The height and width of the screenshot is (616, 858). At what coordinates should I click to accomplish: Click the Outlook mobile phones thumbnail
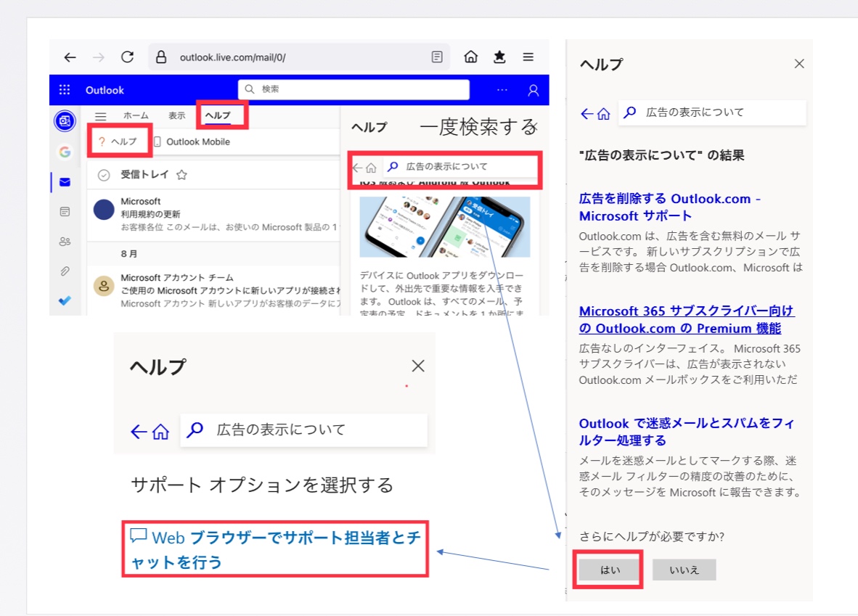[444, 227]
